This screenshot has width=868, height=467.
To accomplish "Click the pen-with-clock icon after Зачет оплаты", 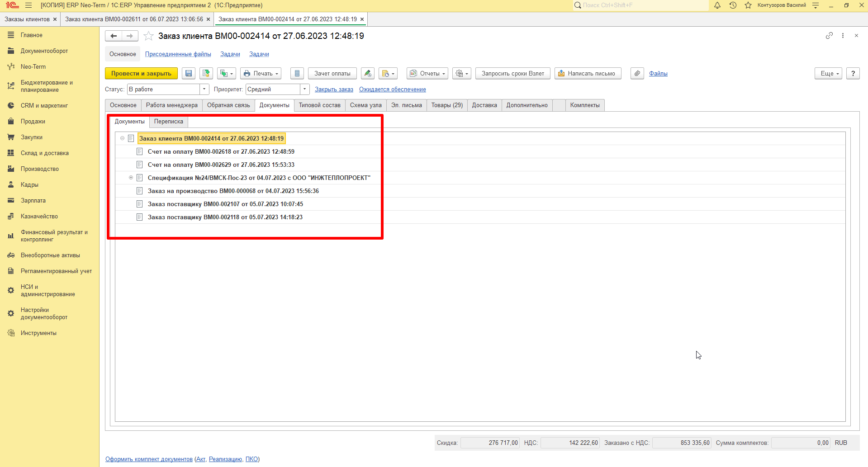I will point(368,73).
